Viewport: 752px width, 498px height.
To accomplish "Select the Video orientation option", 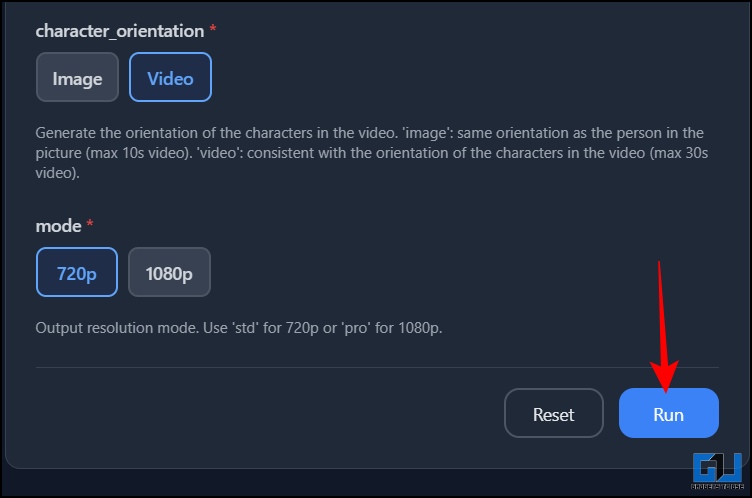I will point(170,77).
